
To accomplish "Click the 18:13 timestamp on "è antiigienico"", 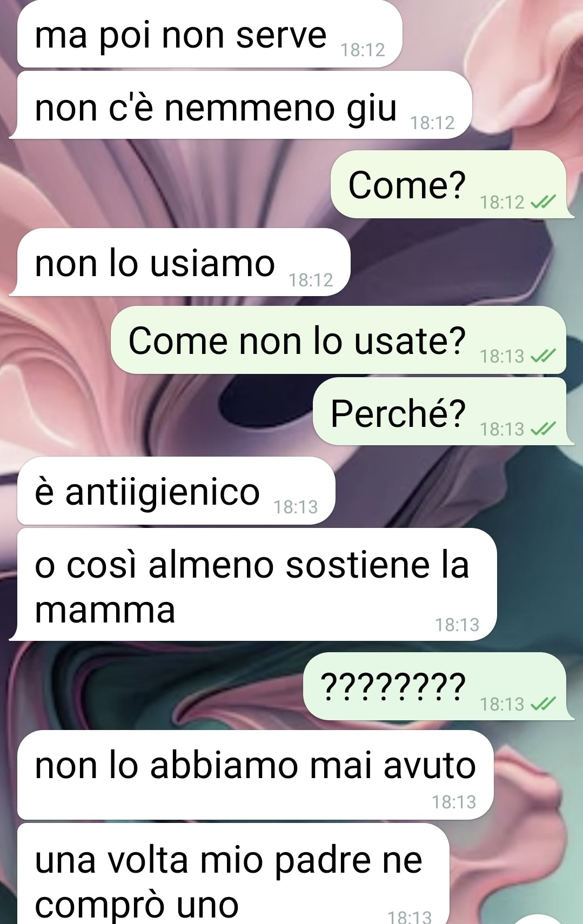I will click(296, 507).
